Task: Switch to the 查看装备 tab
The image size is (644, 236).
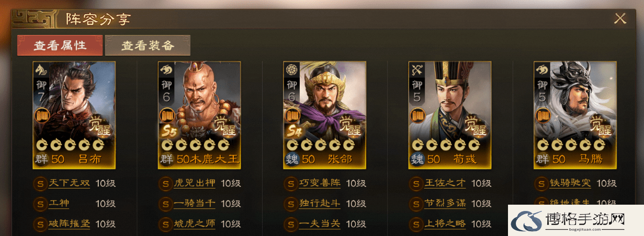Action: click(148, 45)
